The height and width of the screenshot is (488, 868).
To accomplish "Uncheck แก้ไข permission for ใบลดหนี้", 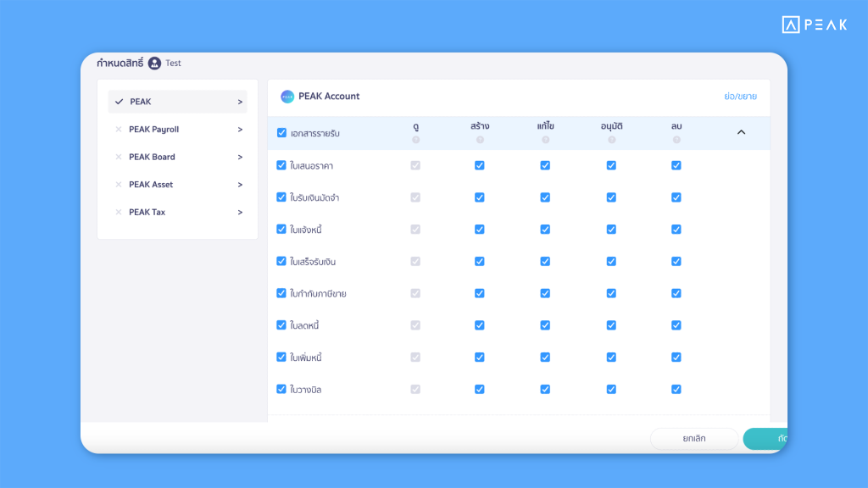I will pyautogui.click(x=545, y=325).
